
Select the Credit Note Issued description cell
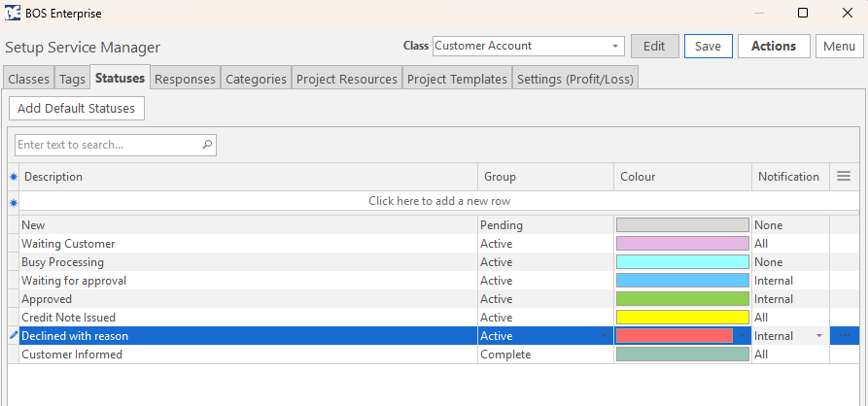(249, 317)
